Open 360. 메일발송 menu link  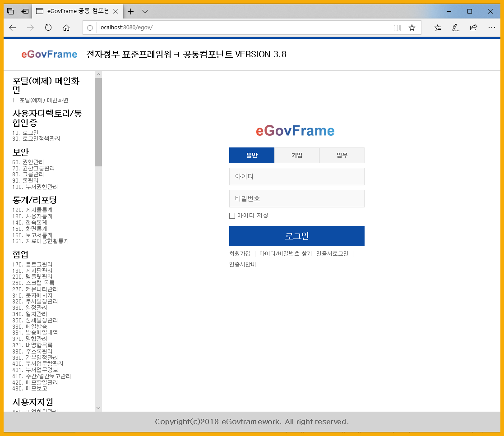[x=30, y=326]
